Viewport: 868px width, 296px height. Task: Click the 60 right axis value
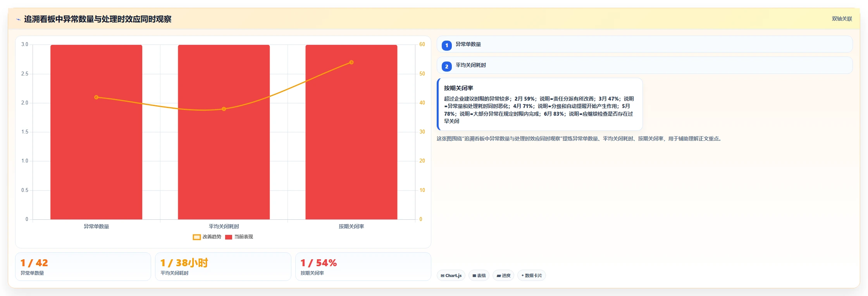[x=422, y=44]
